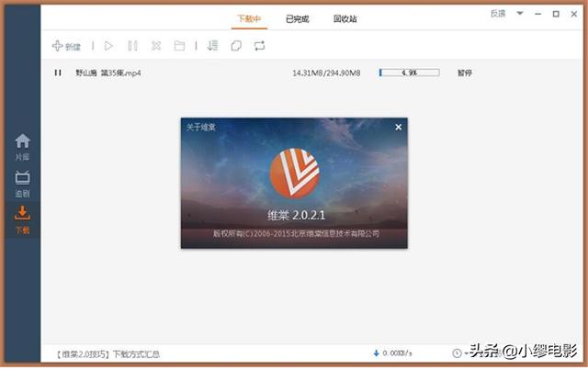Open the 回收站 tab

(345, 18)
